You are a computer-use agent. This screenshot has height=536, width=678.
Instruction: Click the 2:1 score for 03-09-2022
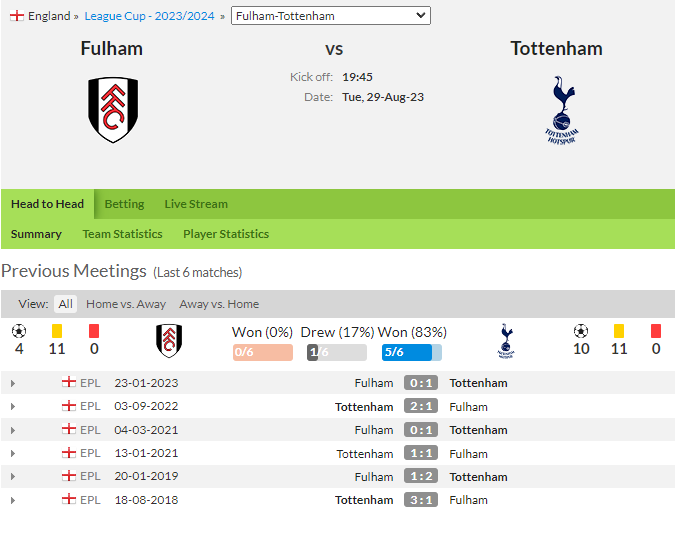tap(421, 406)
